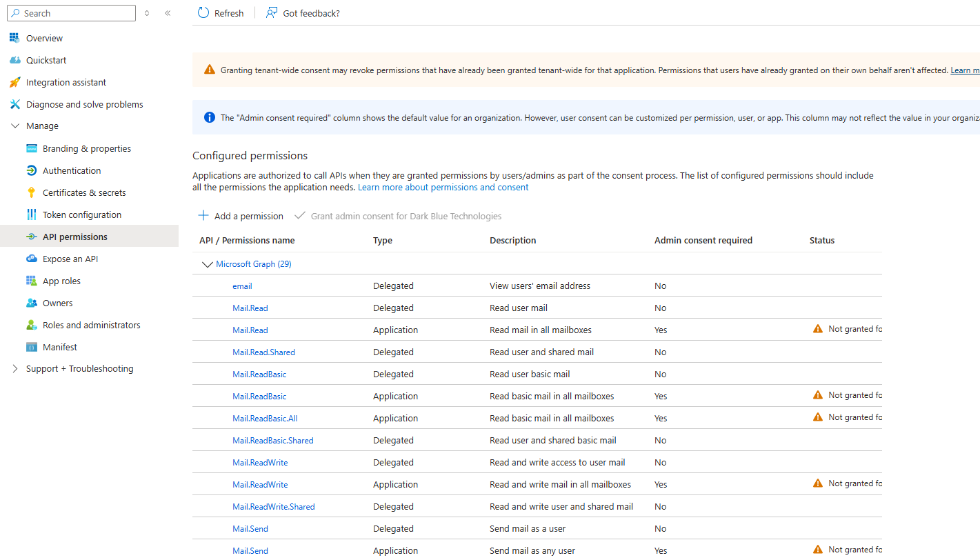Click 'Send mail as any user' description
The width and height of the screenshot is (980, 560).
[532, 550]
